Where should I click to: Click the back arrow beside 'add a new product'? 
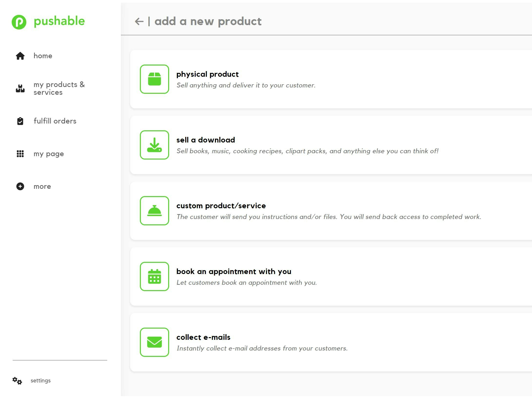pos(139,21)
